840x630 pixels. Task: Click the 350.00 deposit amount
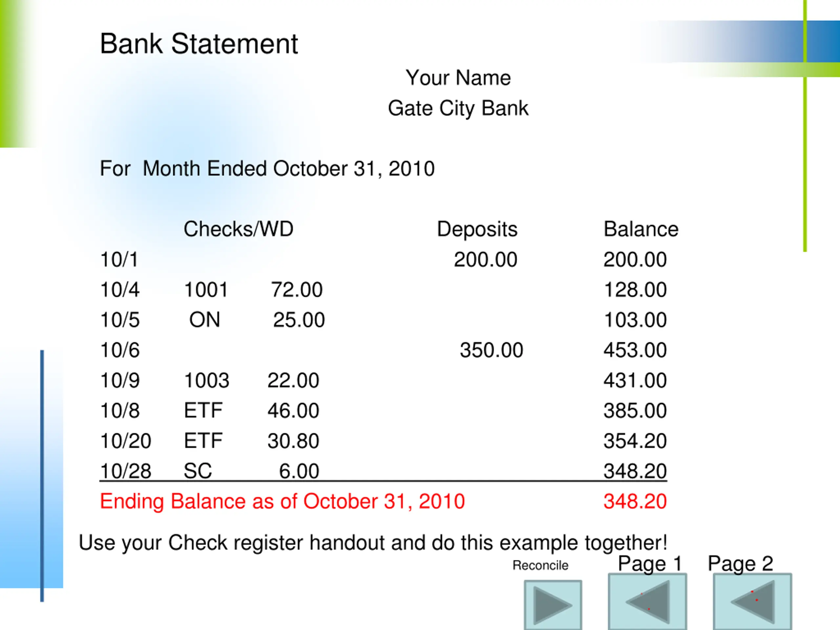[x=492, y=350]
